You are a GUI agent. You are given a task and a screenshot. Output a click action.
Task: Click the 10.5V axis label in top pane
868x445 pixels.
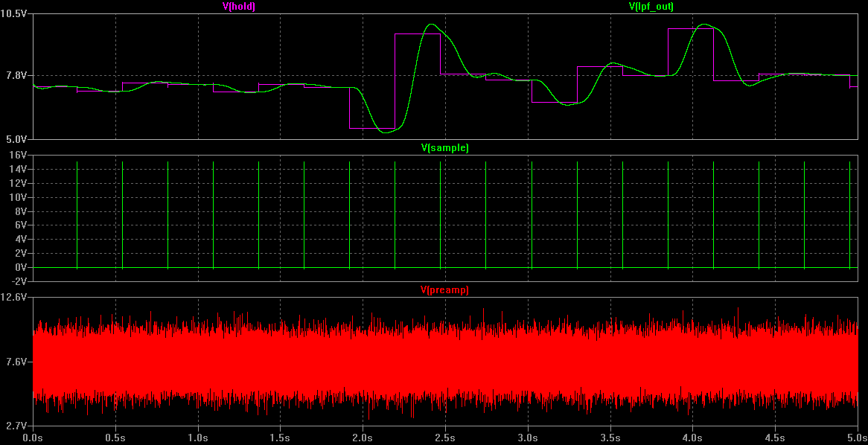coord(14,14)
